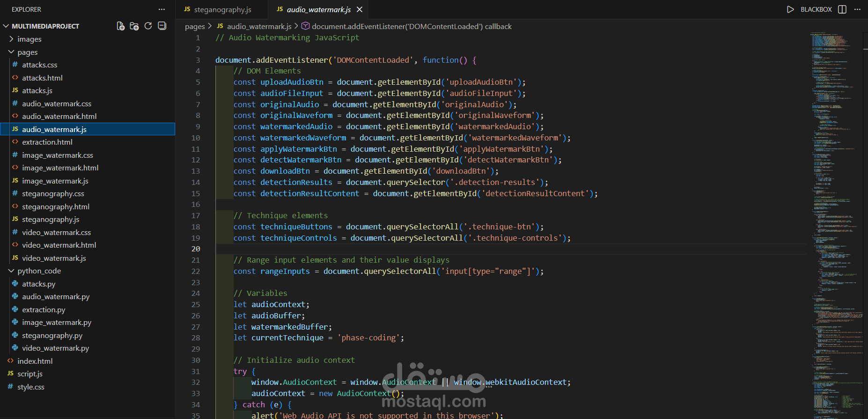
Task: Click the techniqueButtons variable on line 18
Action: [x=296, y=227]
